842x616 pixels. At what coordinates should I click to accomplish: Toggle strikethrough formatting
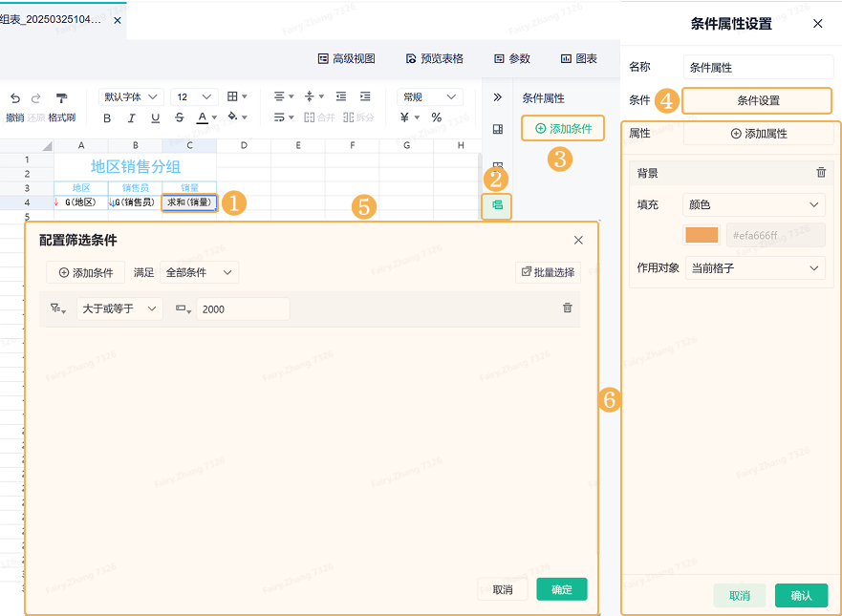pyautogui.click(x=180, y=117)
